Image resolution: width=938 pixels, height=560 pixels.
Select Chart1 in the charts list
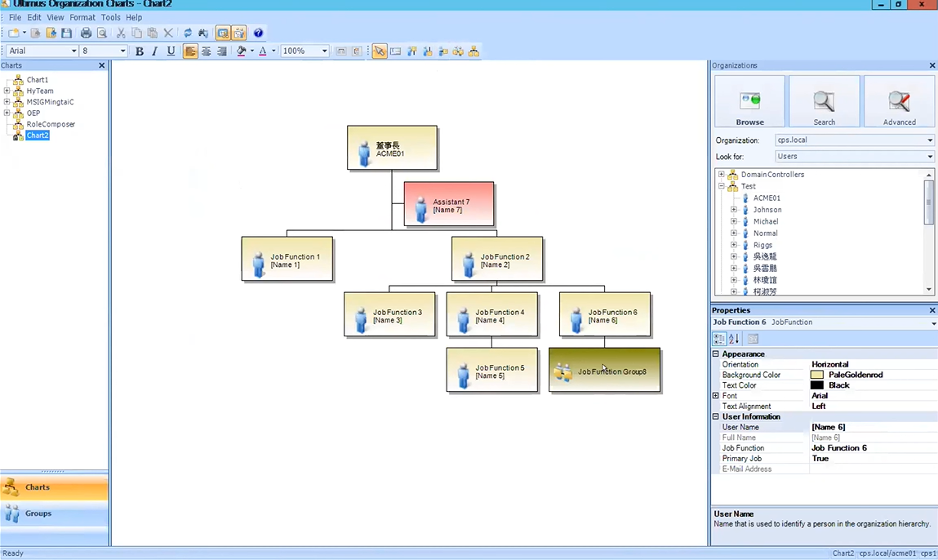coord(37,79)
